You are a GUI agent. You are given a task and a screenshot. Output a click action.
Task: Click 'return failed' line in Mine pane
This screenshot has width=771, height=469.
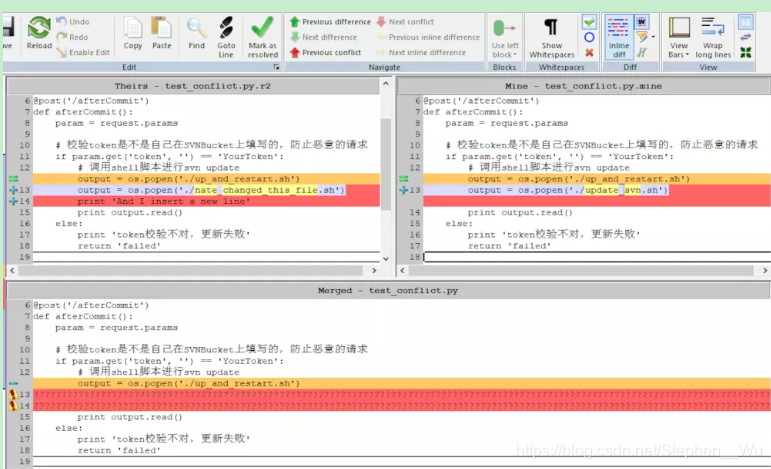(597, 246)
